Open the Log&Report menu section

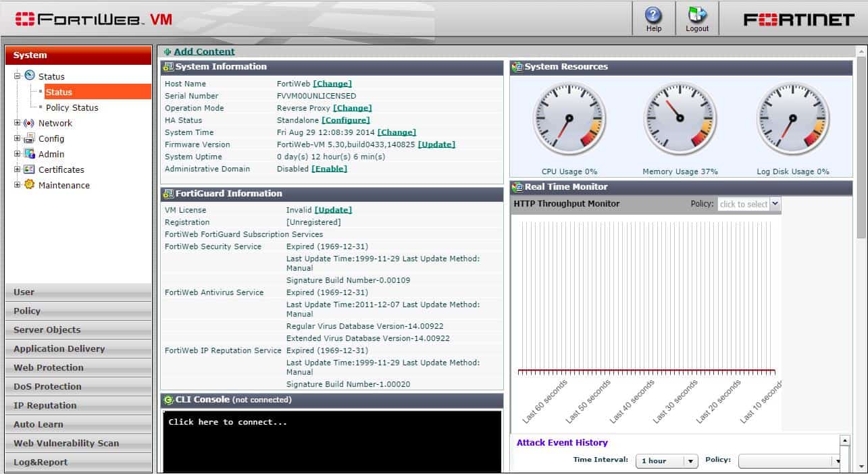pos(78,463)
